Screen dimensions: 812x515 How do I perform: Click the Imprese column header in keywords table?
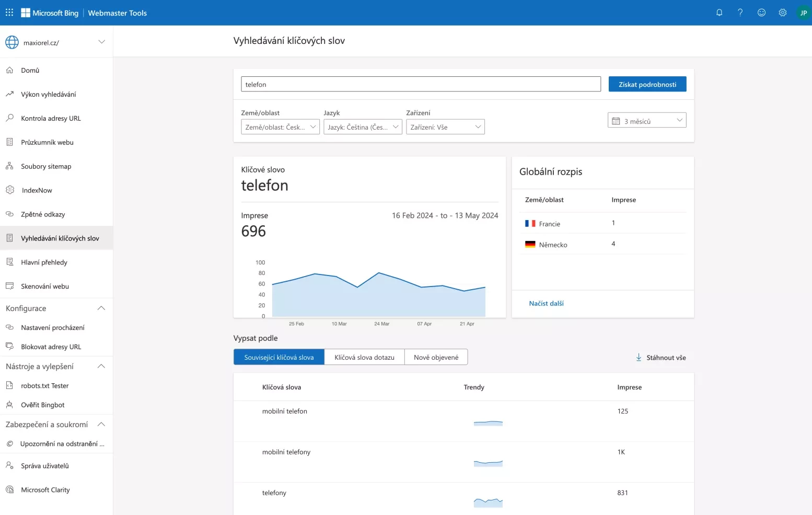tap(629, 387)
